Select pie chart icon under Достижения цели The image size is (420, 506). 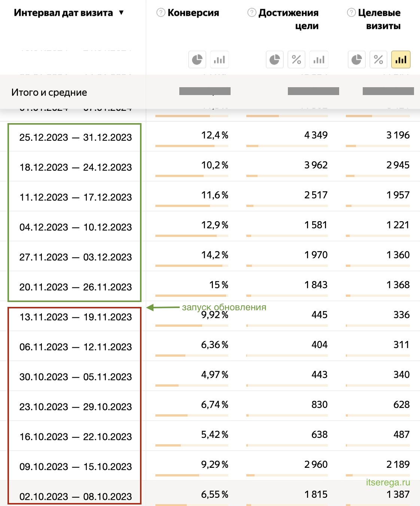(275, 60)
